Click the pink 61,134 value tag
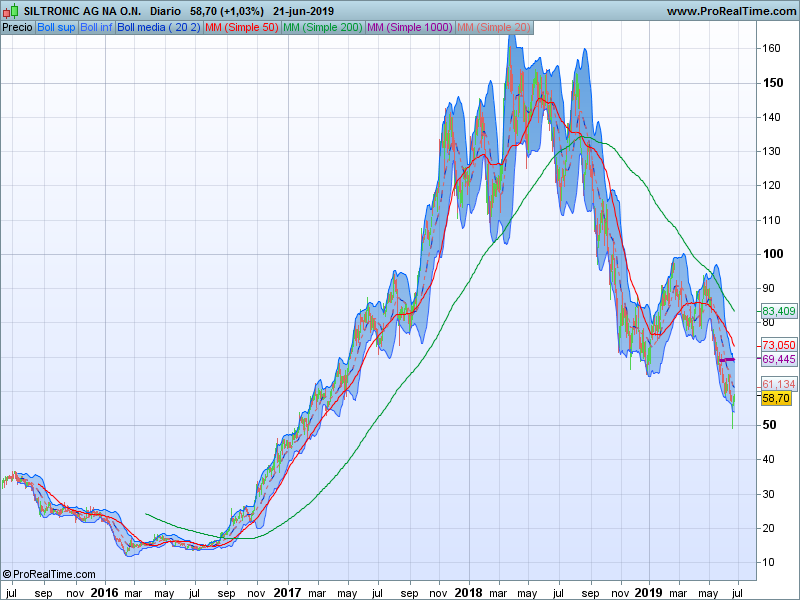800x600 pixels. (779, 384)
